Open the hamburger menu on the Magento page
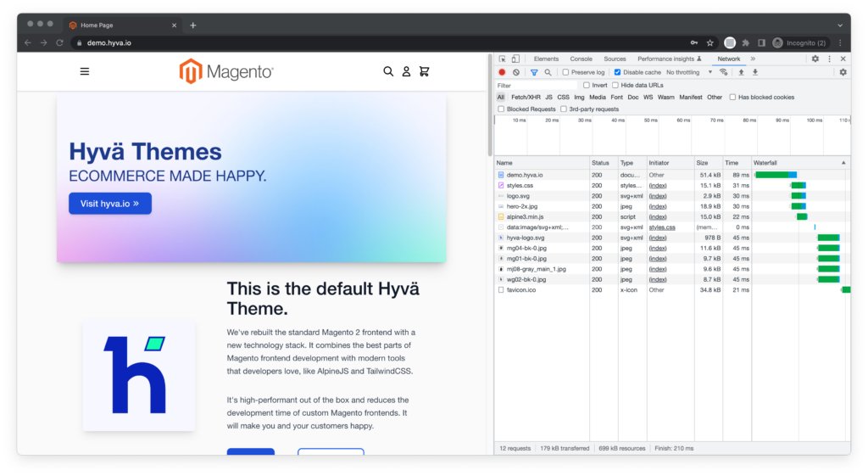The image size is (868, 476). (85, 71)
